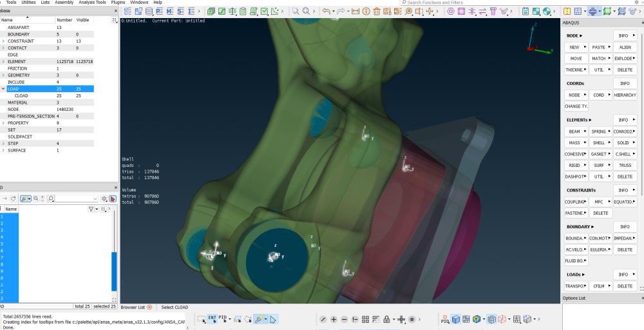This screenshot has width=644, height=330.
Task: Click the Undo arrow icon in top toolbar
Action: click(x=326, y=12)
